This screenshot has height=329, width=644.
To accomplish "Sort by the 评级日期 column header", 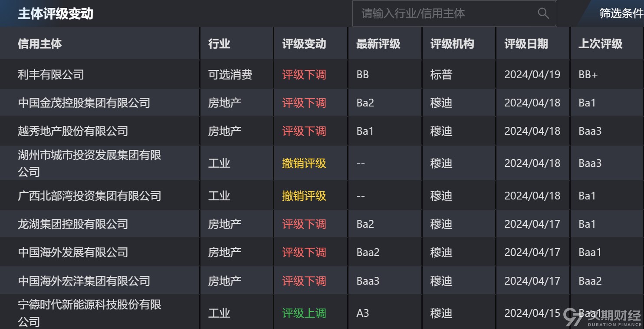I will [x=526, y=44].
